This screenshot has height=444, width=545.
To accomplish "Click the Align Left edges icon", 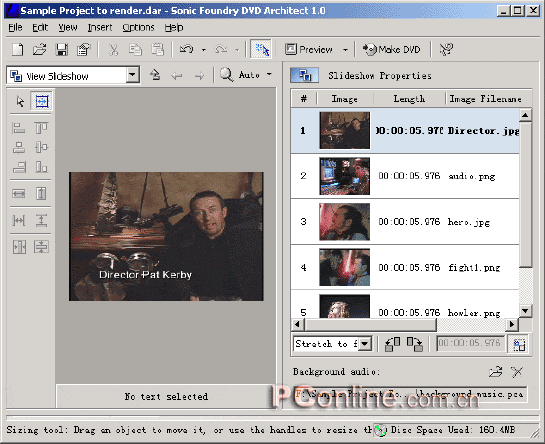I will click(x=19, y=128).
